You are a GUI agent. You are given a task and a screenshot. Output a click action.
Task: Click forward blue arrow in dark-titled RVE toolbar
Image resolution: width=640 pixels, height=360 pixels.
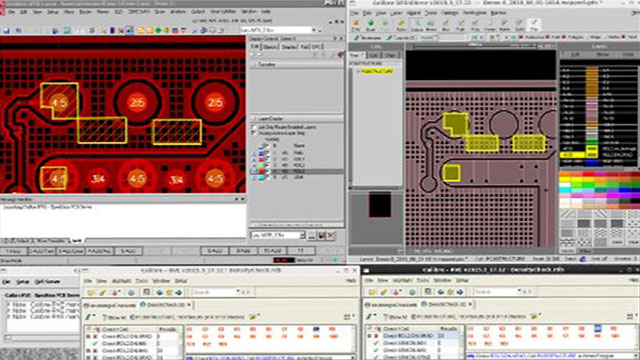point(460,292)
